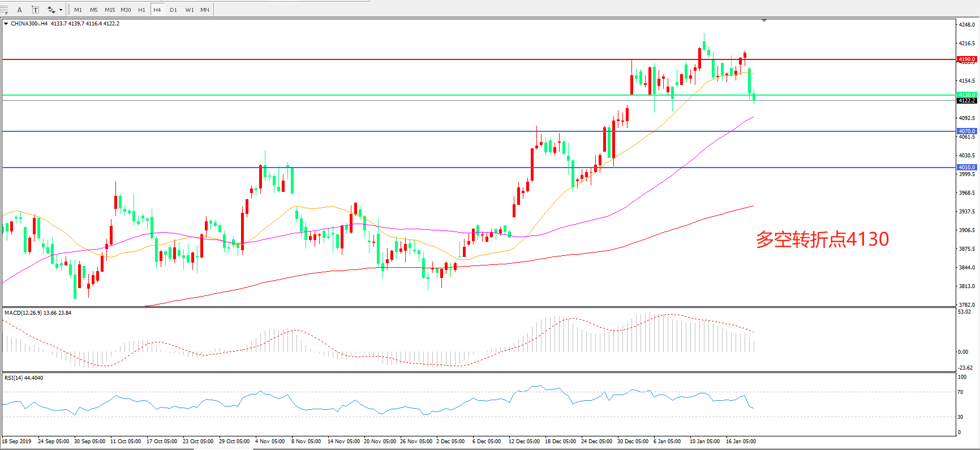Select the Text Label tool
This screenshot has height=450, width=980.
pos(35,10)
